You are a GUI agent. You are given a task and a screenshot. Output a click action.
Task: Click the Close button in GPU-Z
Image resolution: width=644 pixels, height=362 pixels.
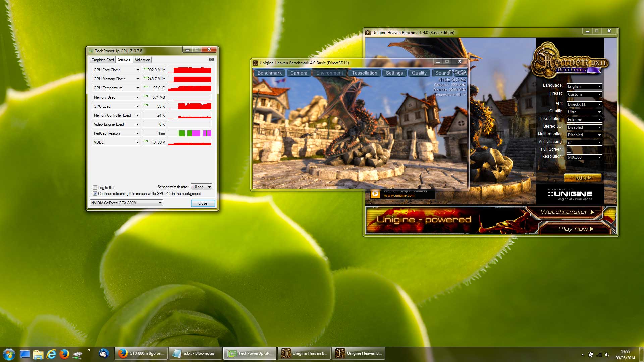click(x=203, y=203)
